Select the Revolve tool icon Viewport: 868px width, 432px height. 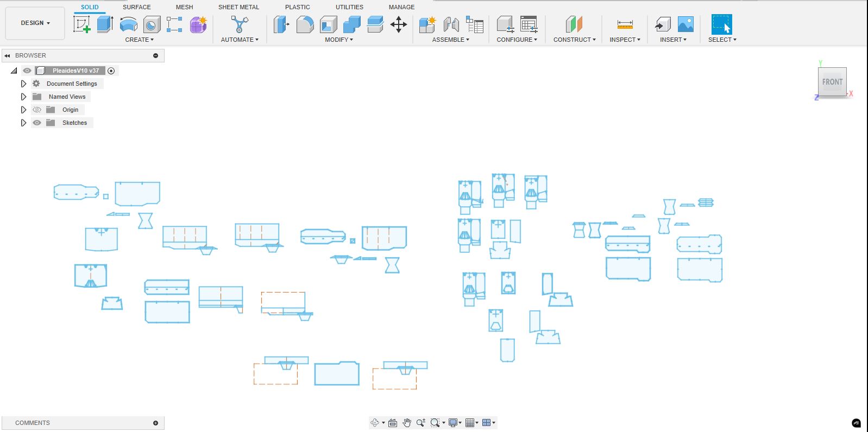128,24
